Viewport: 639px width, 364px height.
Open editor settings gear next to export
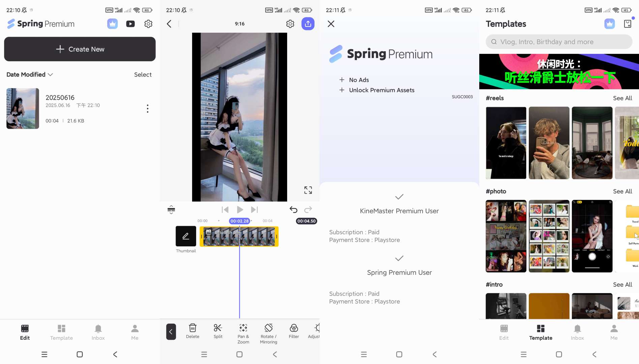coord(290,24)
